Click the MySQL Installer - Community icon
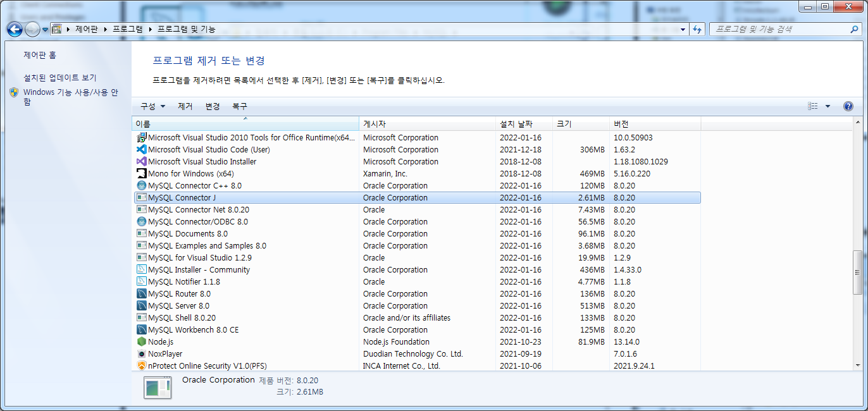The width and height of the screenshot is (868, 411). pyautogui.click(x=142, y=270)
